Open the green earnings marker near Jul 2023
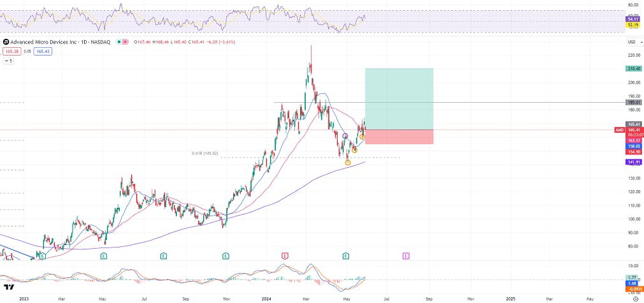The height and width of the screenshot is (303, 644). 164,256
